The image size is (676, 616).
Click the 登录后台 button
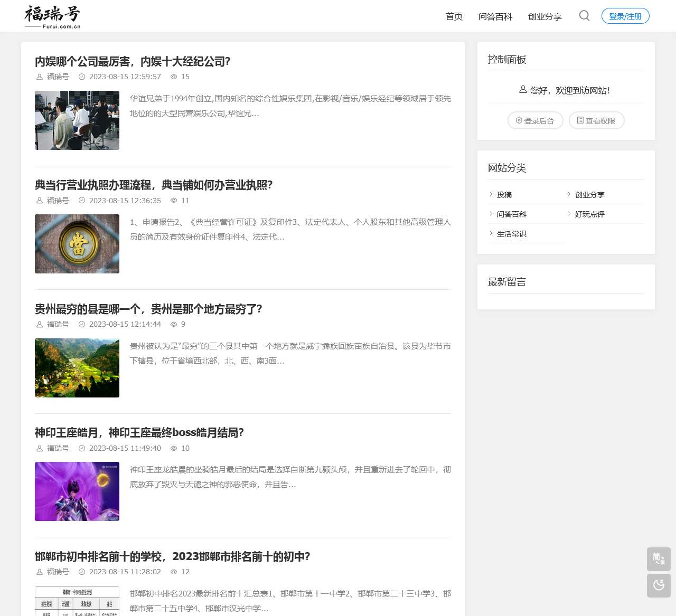536,120
